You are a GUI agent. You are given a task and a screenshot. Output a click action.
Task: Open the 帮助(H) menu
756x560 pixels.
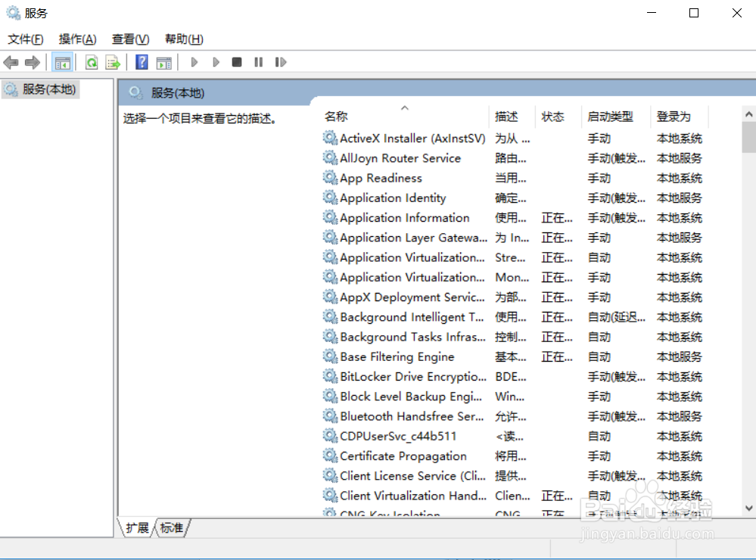(184, 39)
